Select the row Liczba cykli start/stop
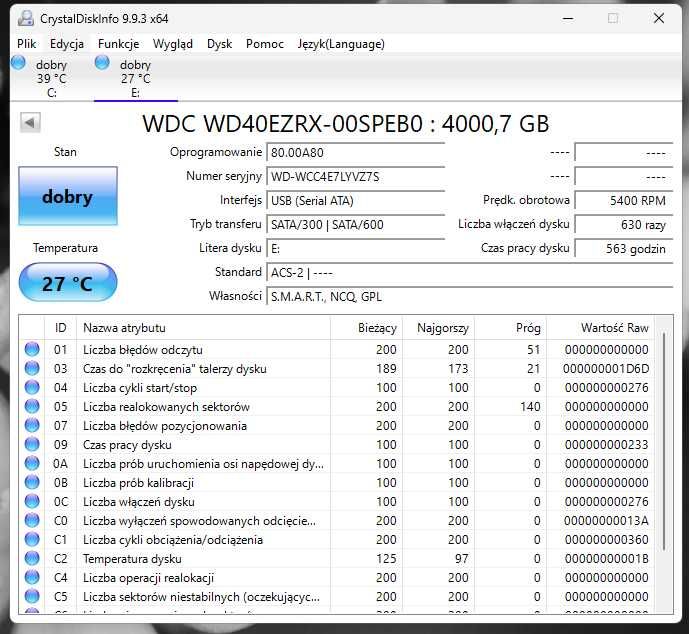The image size is (689, 634). (337, 388)
